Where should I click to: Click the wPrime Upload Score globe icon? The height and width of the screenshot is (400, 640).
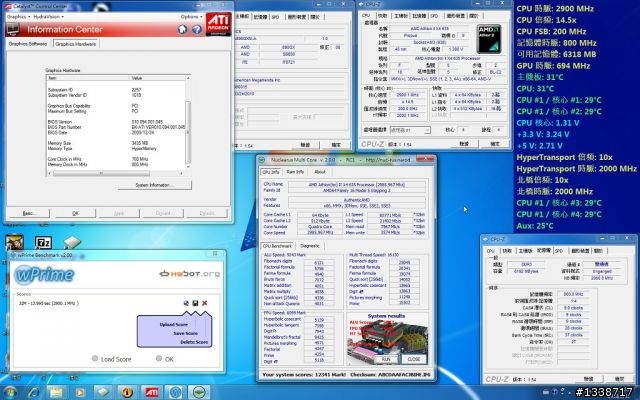(x=186, y=303)
